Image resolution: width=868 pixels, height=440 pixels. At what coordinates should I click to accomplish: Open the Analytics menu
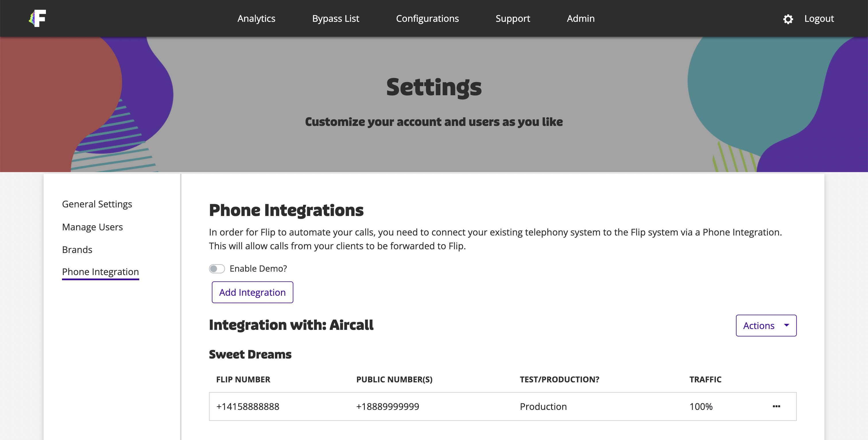click(256, 19)
